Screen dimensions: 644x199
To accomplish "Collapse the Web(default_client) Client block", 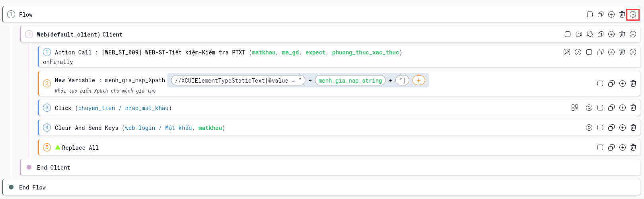I will [633, 35].
